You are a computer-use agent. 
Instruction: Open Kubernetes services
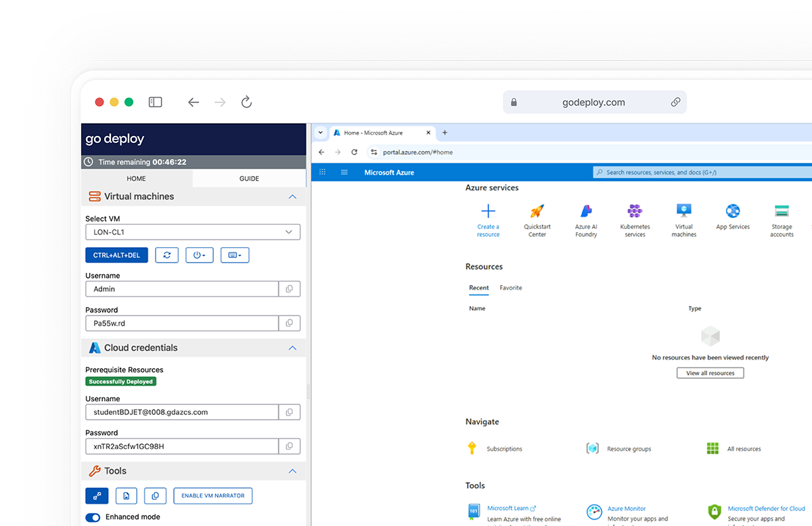click(x=635, y=221)
